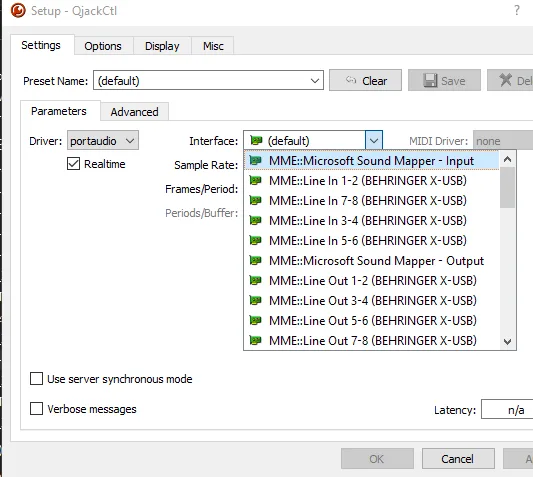
Task: Select MME::Line Out 5-6 (BEHRINGER X-USB)
Action: coord(371,321)
